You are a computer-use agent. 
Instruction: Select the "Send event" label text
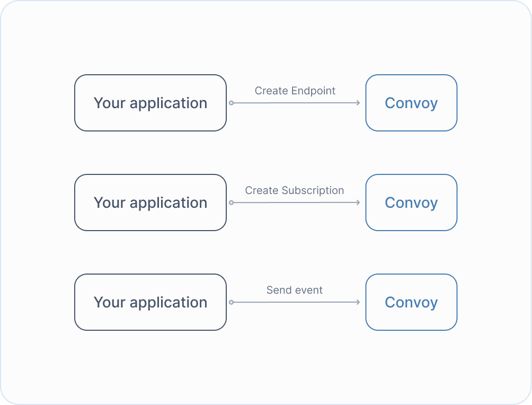(295, 290)
